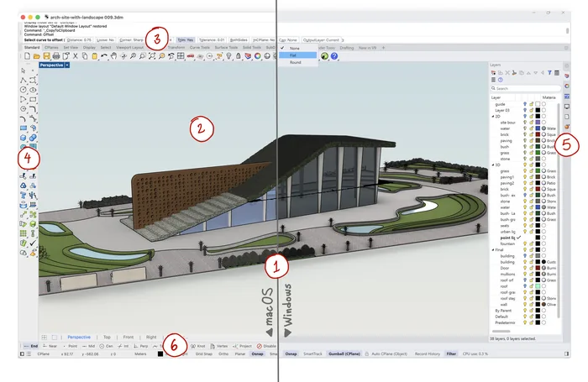Open the color wheel properties icon in toolbar

coord(258,56)
